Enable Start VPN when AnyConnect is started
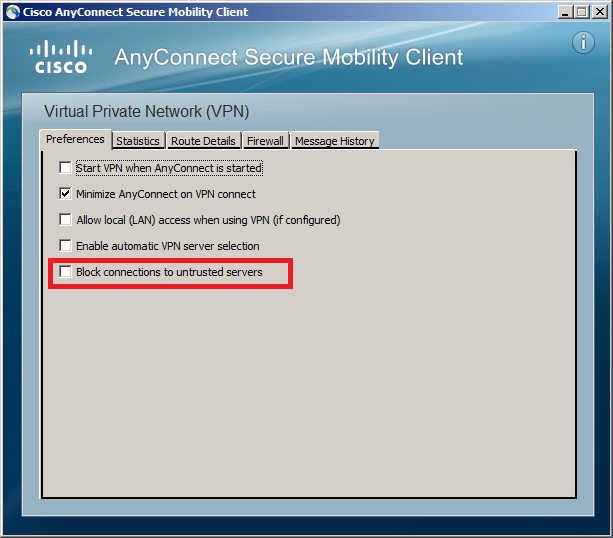Image resolution: width=613 pixels, height=538 pixels. [65, 168]
